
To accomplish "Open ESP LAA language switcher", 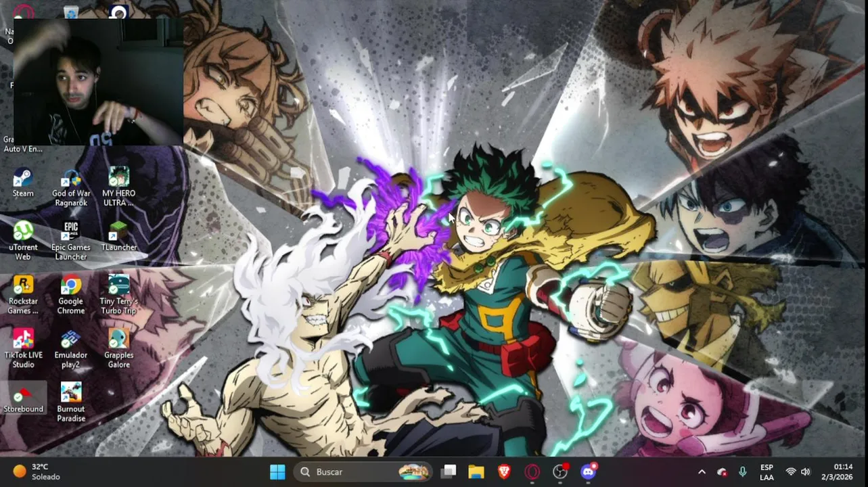I will coord(767,472).
